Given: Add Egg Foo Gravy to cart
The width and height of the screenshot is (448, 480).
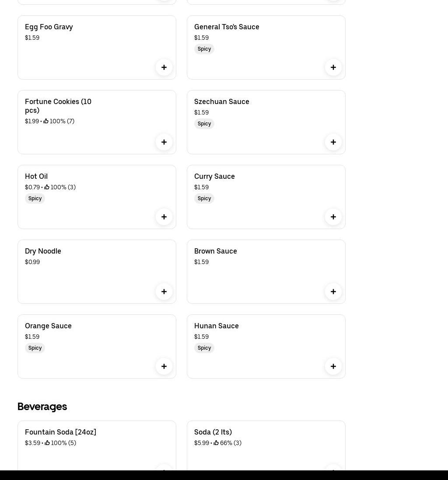Looking at the screenshot, I should click(164, 67).
